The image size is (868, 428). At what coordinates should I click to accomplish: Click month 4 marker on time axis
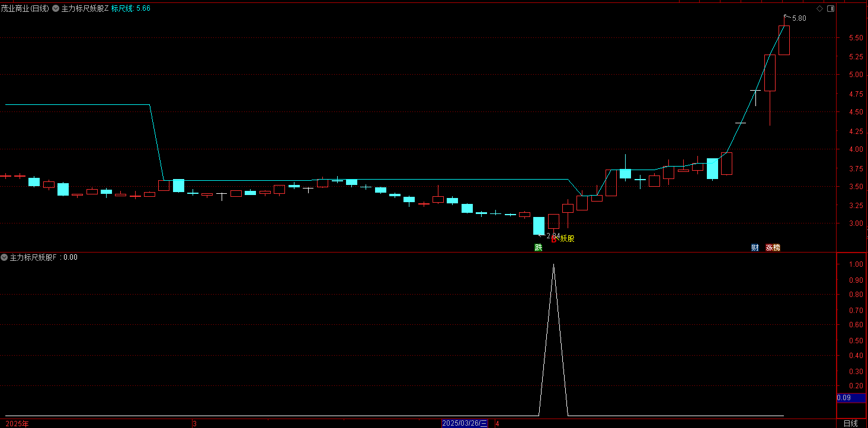[498, 424]
